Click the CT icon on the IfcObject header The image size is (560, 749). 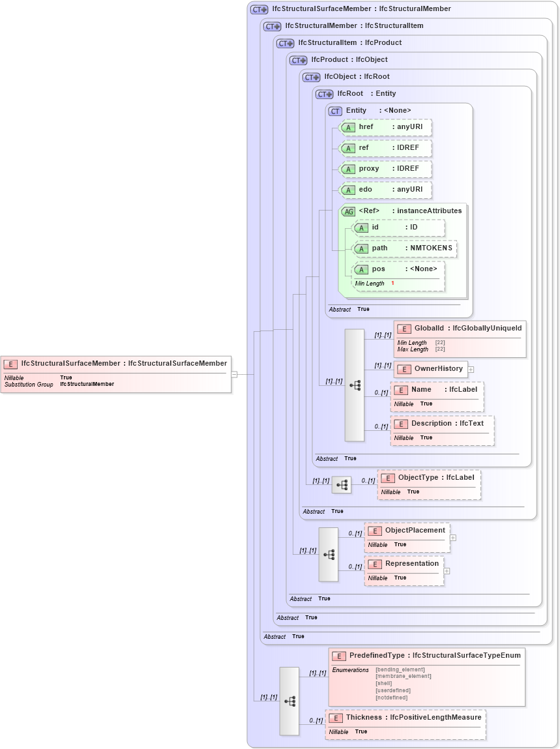pos(311,76)
